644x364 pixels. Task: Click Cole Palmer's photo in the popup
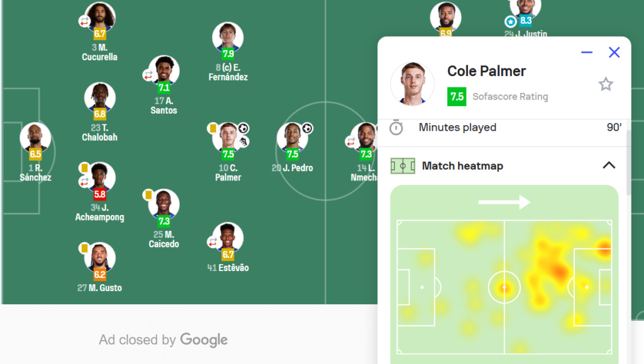(x=412, y=84)
